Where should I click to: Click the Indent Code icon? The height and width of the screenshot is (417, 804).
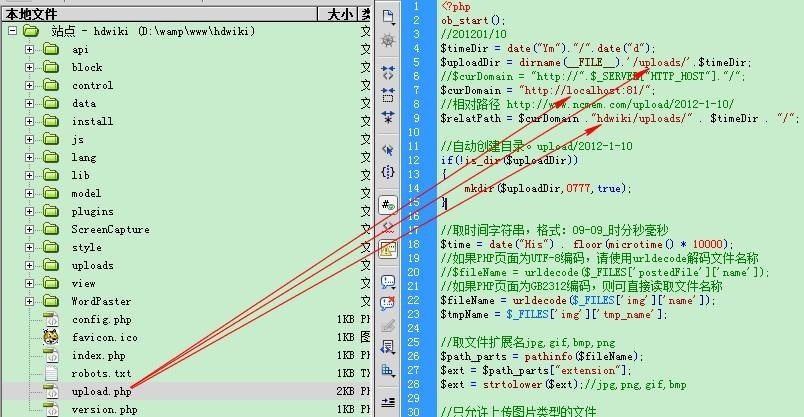pos(388,403)
